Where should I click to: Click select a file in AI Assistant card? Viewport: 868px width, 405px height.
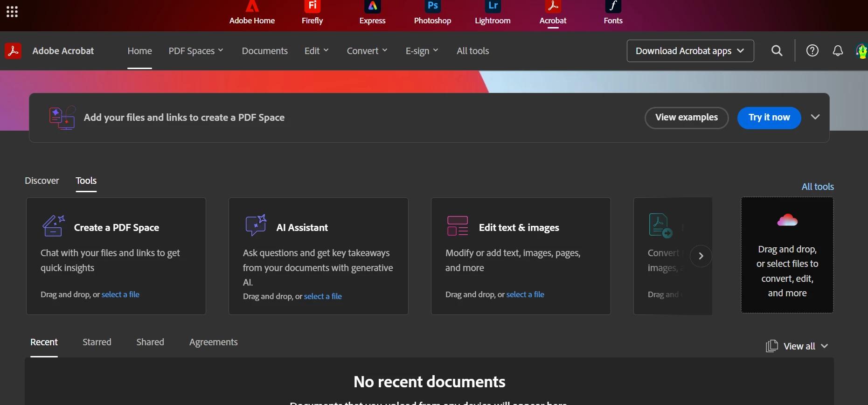tap(323, 296)
